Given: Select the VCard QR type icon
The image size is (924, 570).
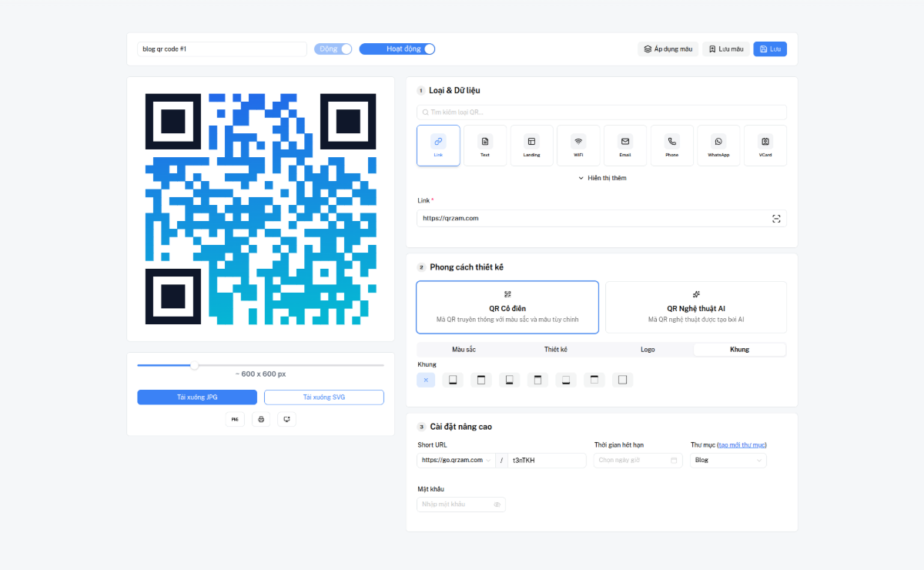Looking at the screenshot, I should pyautogui.click(x=765, y=145).
